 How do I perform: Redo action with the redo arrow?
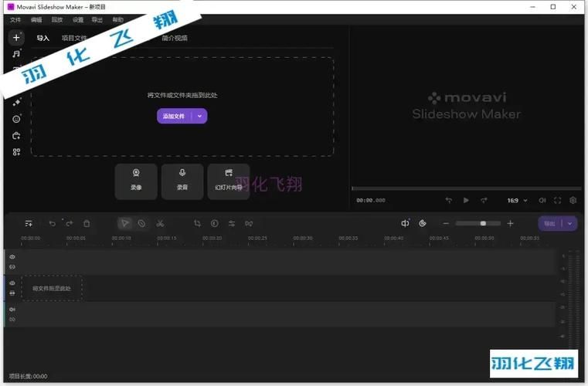70,224
